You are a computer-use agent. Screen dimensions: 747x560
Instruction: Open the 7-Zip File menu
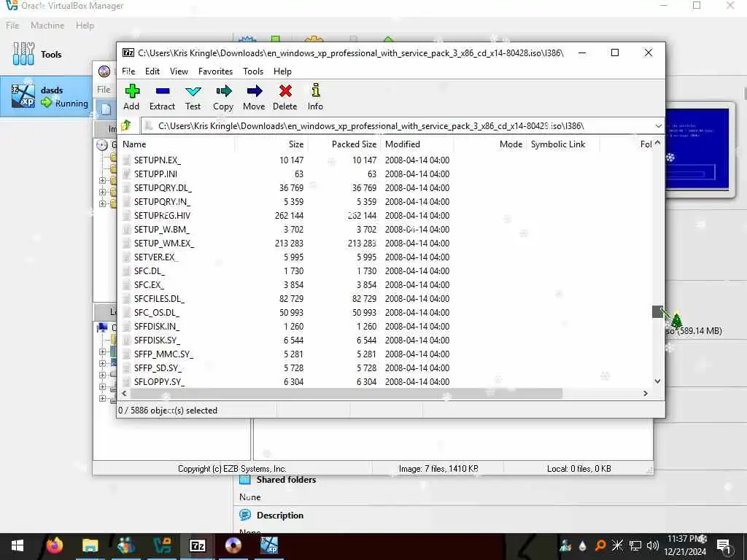point(128,71)
